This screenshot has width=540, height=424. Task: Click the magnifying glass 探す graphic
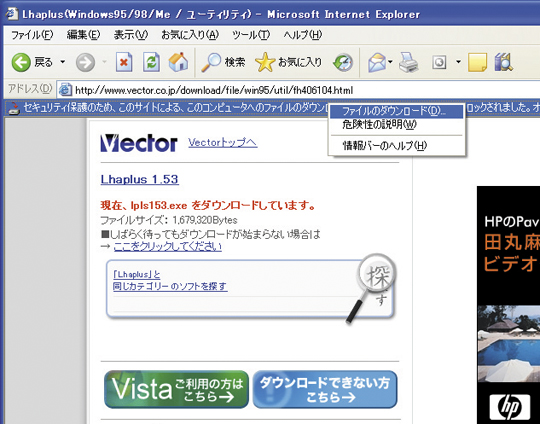372,288
